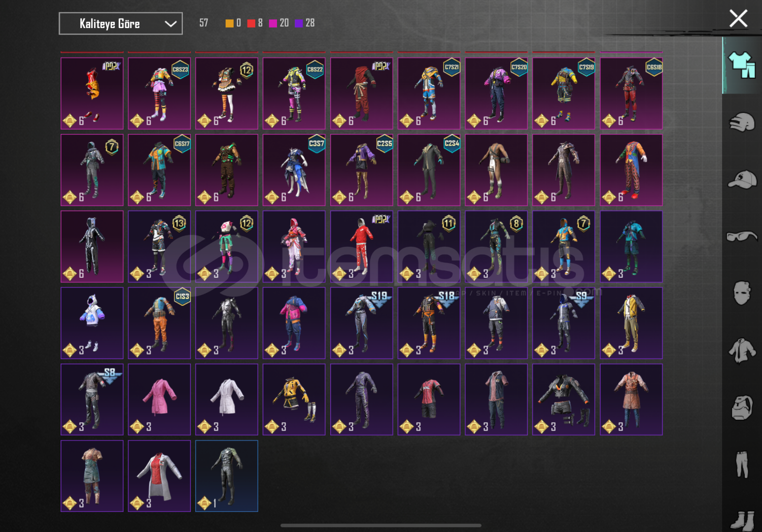Open the 'Kaliteye Göre' sort dropdown
Screen dimensions: 762x532
tap(121, 24)
